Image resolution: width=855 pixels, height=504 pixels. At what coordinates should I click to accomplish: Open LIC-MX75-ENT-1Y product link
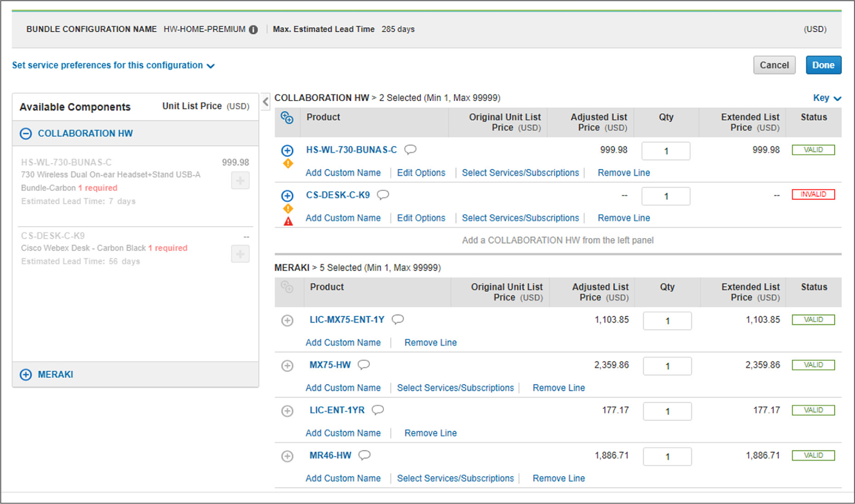coord(347,320)
